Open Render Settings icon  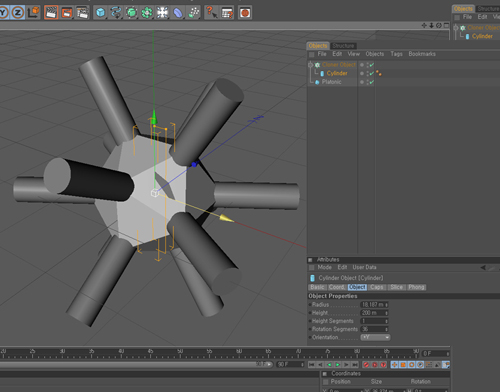[82, 13]
